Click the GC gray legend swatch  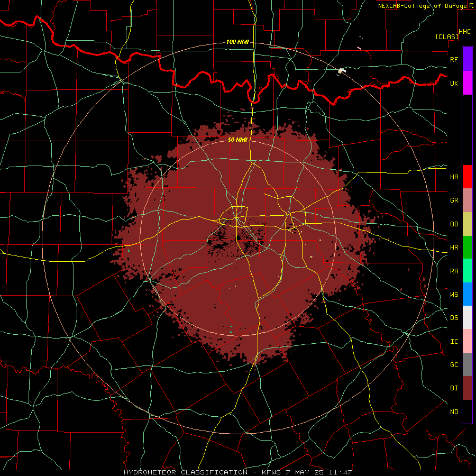[x=467, y=364]
